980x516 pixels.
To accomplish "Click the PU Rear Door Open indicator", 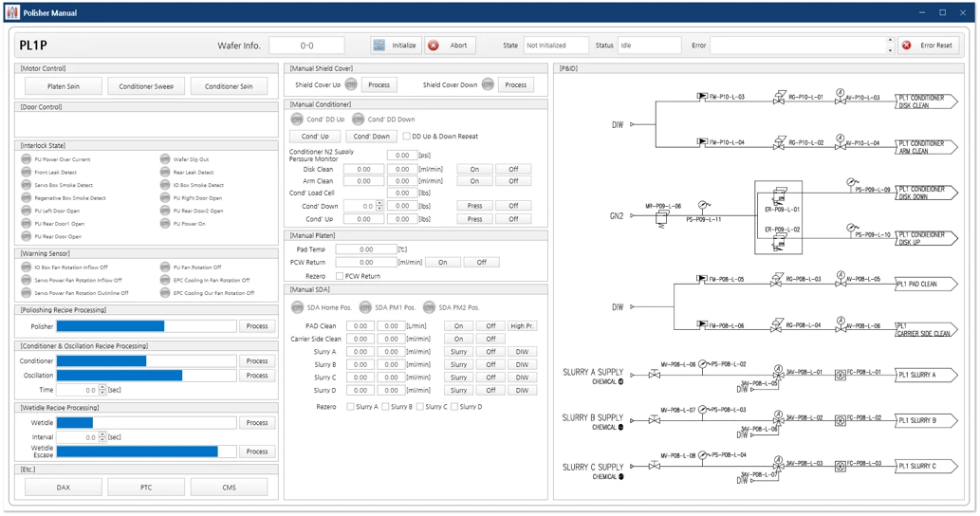I will [27, 236].
